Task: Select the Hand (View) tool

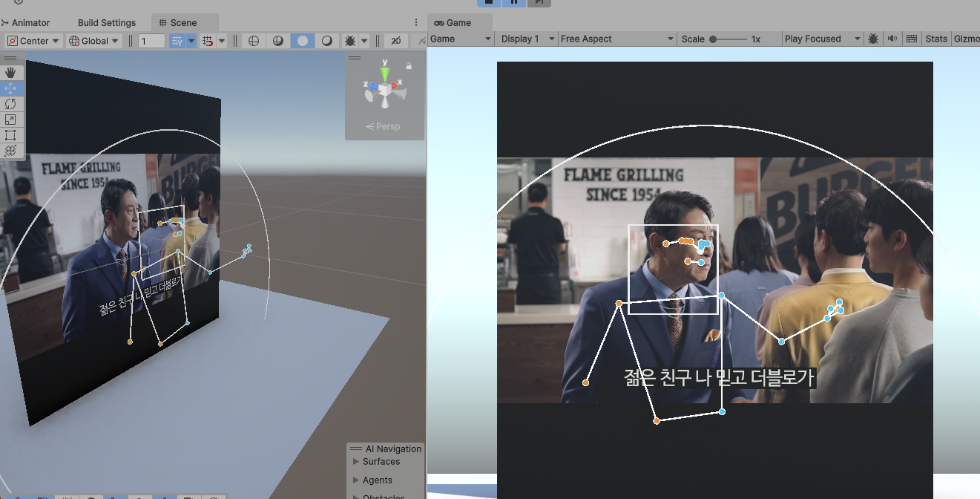Action: click(x=10, y=73)
